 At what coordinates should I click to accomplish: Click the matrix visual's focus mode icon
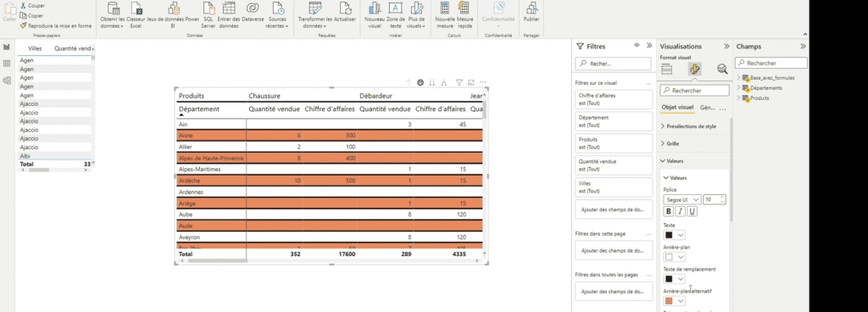[471, 82]
